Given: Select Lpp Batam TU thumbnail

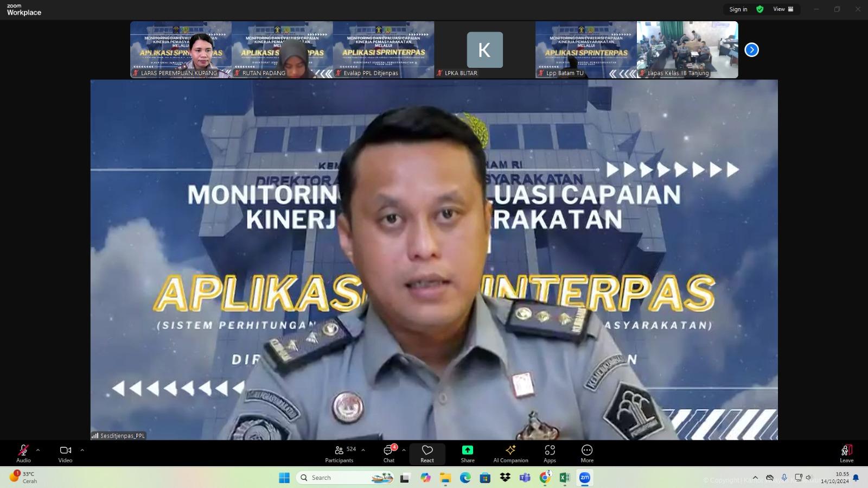Looking at the screenshot, I should [x=586, y=49].
